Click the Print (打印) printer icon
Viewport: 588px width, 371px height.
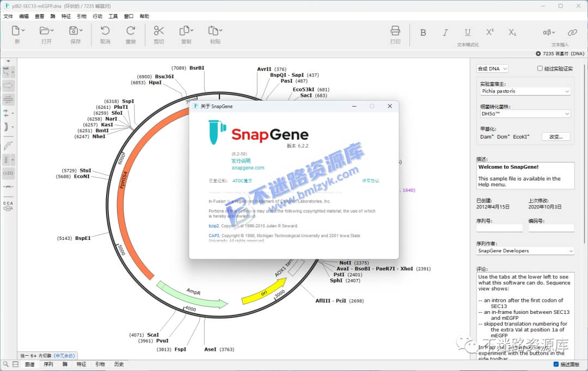click(395, 30)
